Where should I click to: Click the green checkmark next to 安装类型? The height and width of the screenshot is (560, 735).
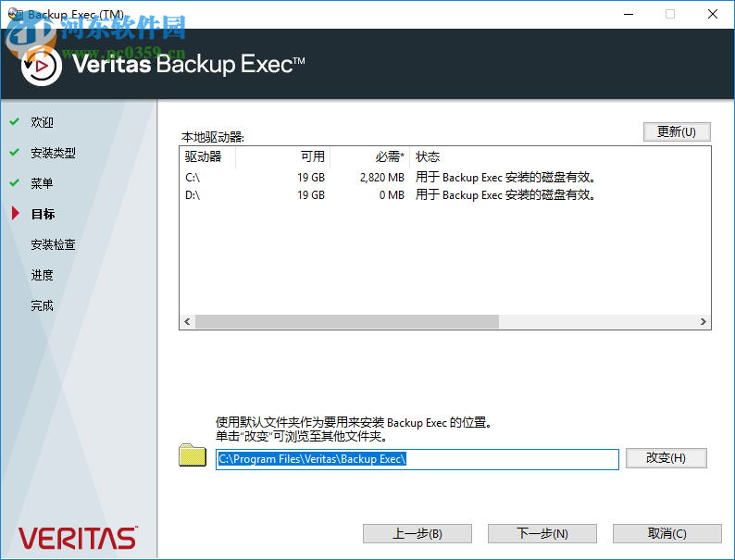(x=15, y=153)
